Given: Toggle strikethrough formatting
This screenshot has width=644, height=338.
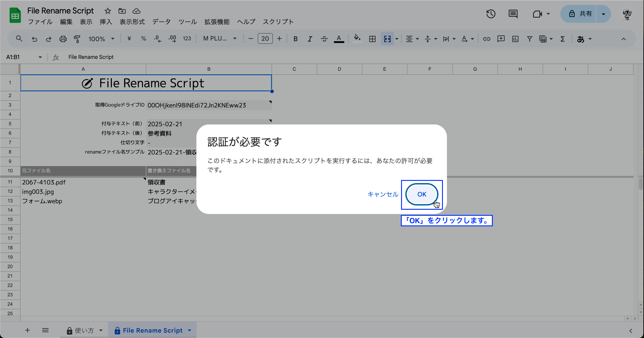Looking at the screenshot, I should point(324,39).
